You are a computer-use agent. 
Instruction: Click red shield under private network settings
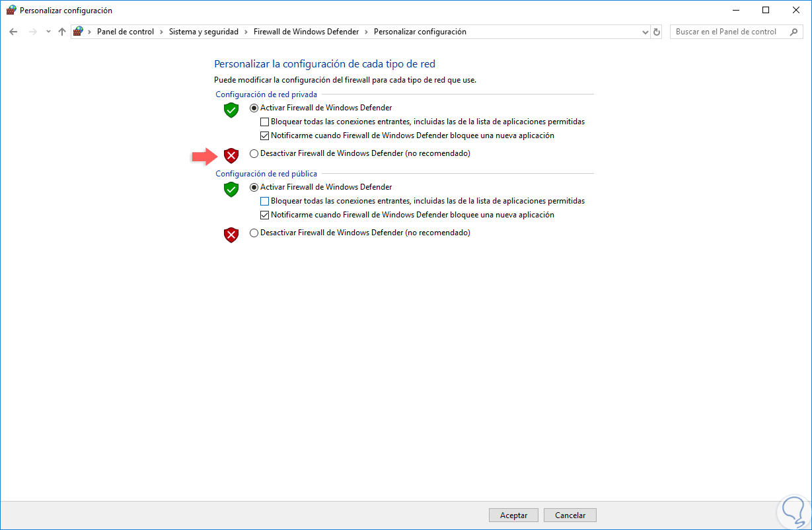click(231, 155)
